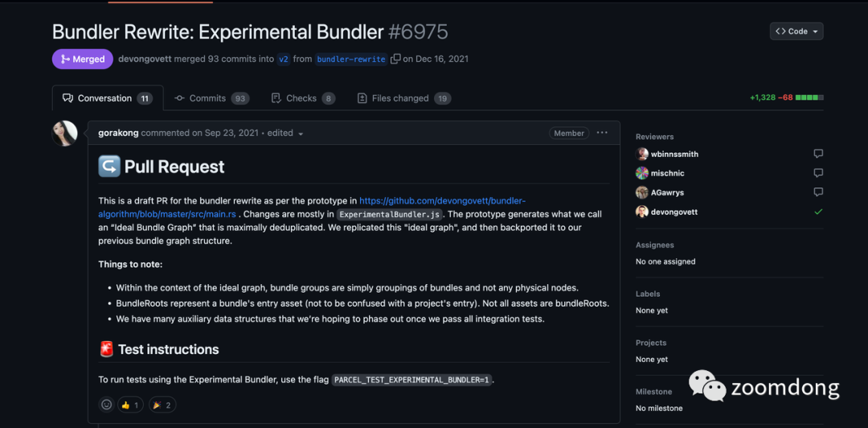Image resolution: width=868 pixels, height=428 pixels.
Task: Click the 'Reviewers' sidebar heading
Action: click(654, 137)
